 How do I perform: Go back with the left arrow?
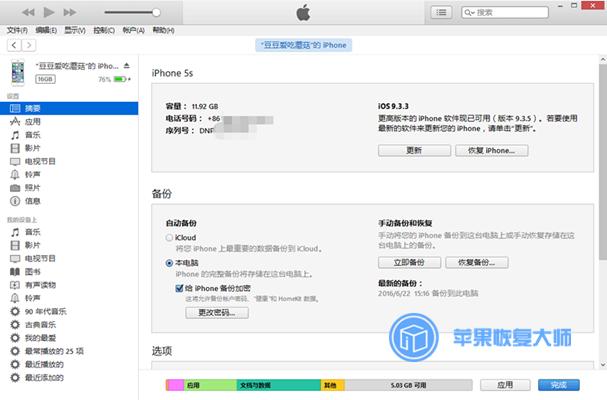click(x=14, y=45)
